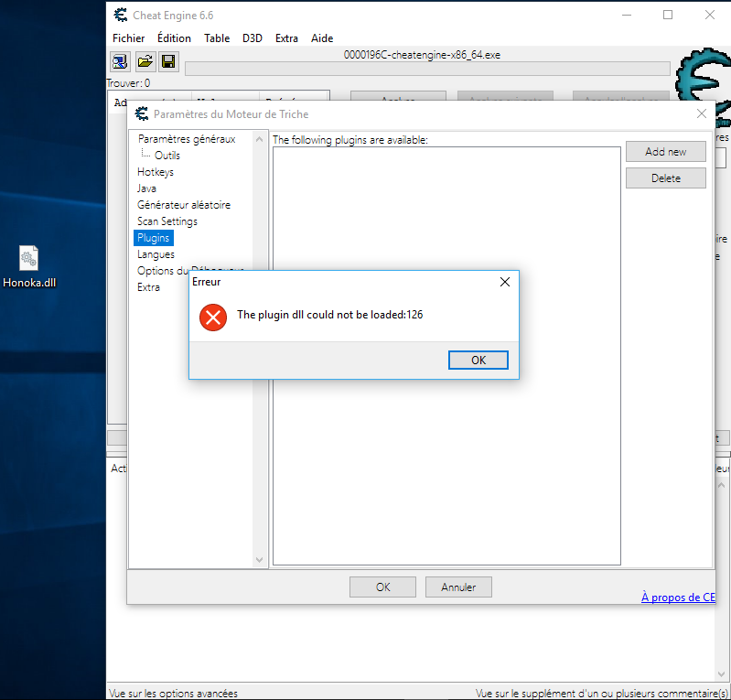The image size is (731, 700).
Task: Close the Paramètres du Moteur de Triche window
Action: (702, 113)
